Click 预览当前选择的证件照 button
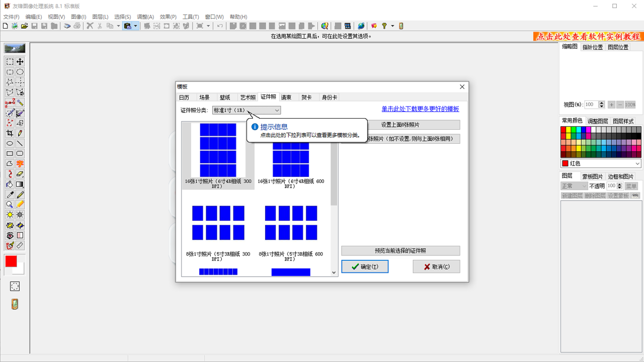Viewport: 644px width, 362px height. (400, 250)
